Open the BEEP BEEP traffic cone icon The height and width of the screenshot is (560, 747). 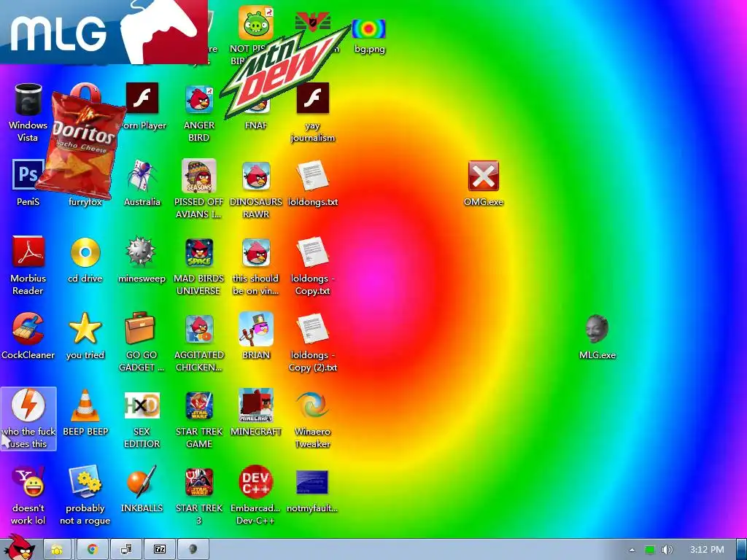(85, 405)
